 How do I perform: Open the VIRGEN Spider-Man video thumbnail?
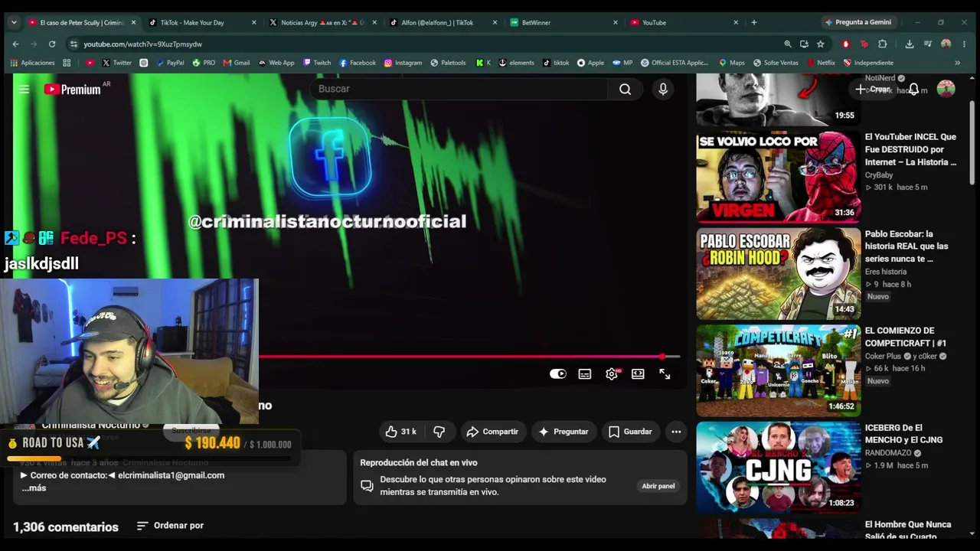click(778, 177)
